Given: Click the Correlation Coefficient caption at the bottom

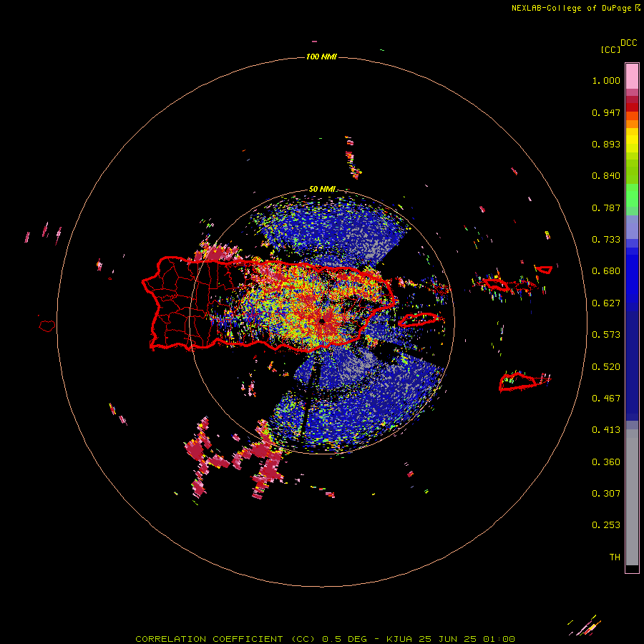Looking at the screenshot, I should point(325,639).
